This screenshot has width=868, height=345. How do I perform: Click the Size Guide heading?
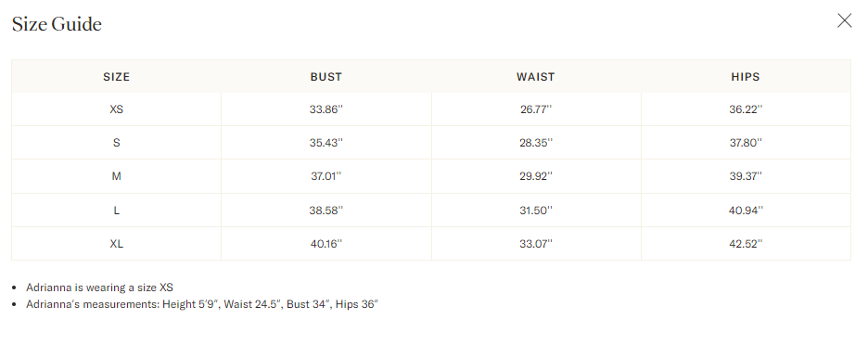57,24
